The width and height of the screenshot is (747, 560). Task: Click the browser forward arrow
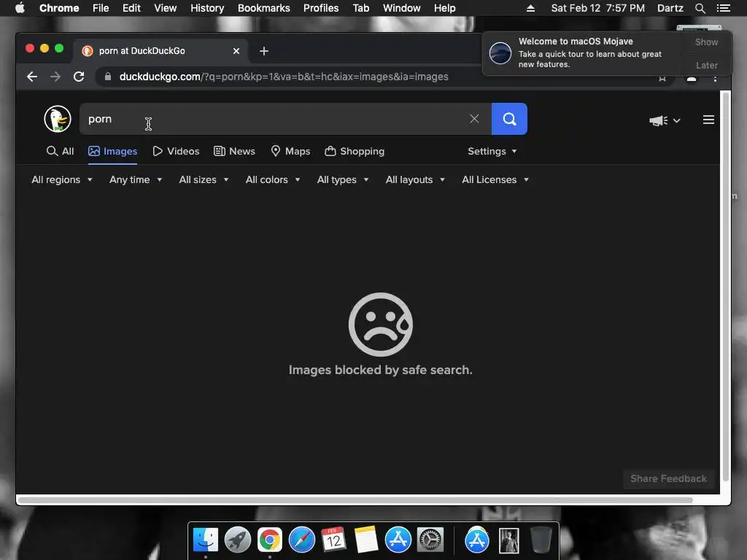[x=55, y=77]
